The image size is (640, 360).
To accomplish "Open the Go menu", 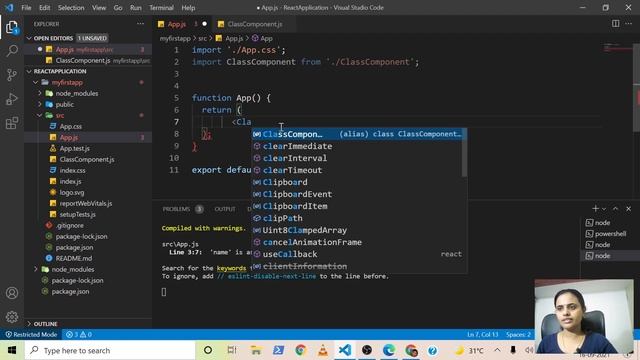I will point(118,8).
